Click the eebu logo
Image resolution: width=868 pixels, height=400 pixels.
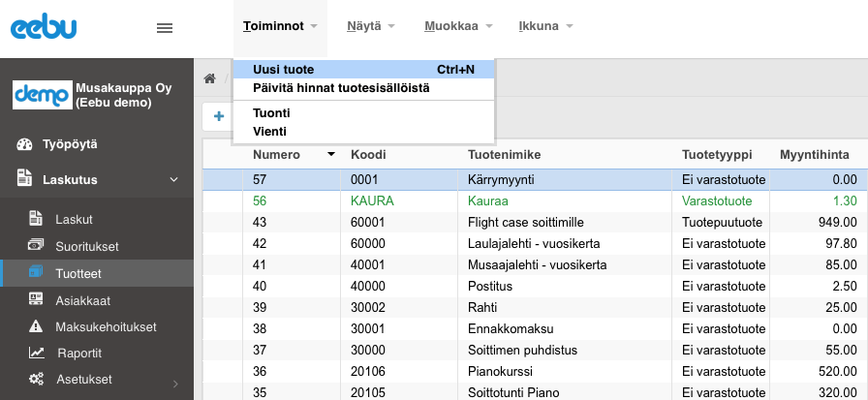[44, 28]
